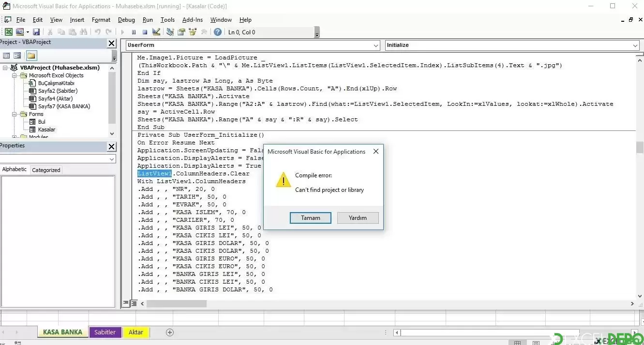Close the Properties pane
This screenshot has width=644, height=345.
tap(111, 146)
